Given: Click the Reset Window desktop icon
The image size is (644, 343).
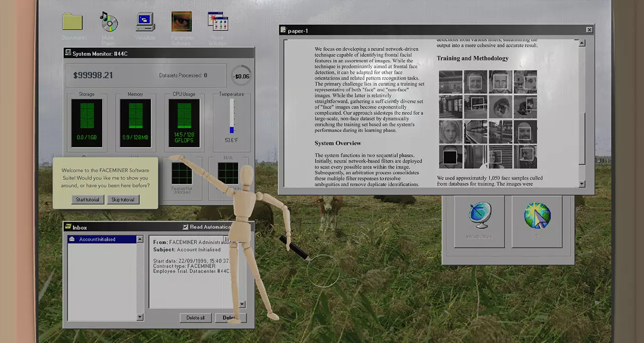Looking at the screenshot, I should tap(218, 22).
